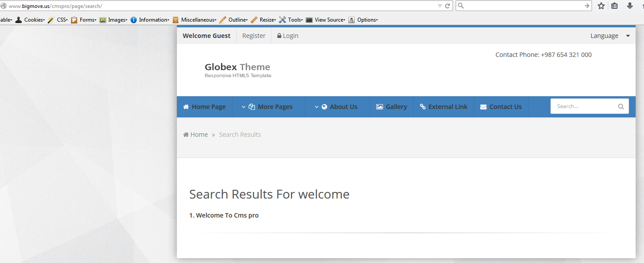Click the View Source toolbar monitor icon

[309, 20]
